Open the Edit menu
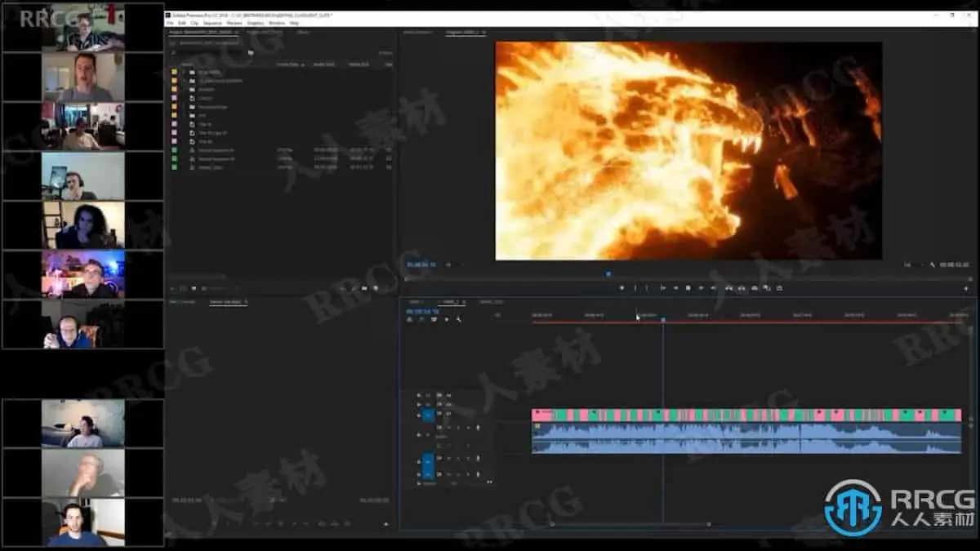Screen dimensions: 980x551 point(182,23)
